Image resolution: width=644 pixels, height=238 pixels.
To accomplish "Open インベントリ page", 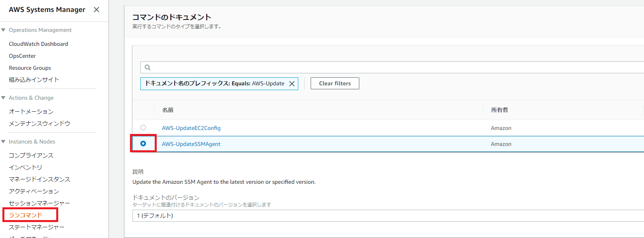I will pyautogui.click(x=26, y=167).
